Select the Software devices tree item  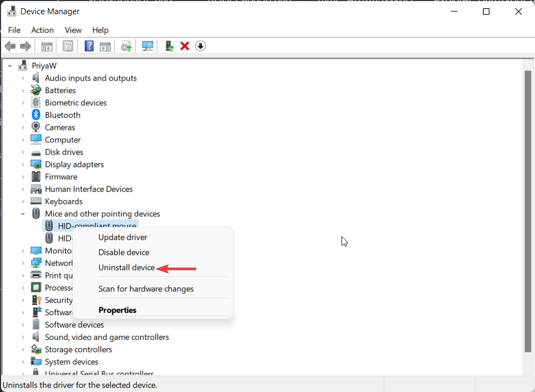coord(75,325)
